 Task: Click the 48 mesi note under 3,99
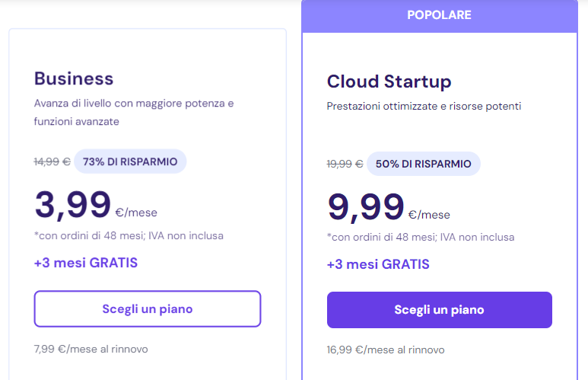coord(129,235)
